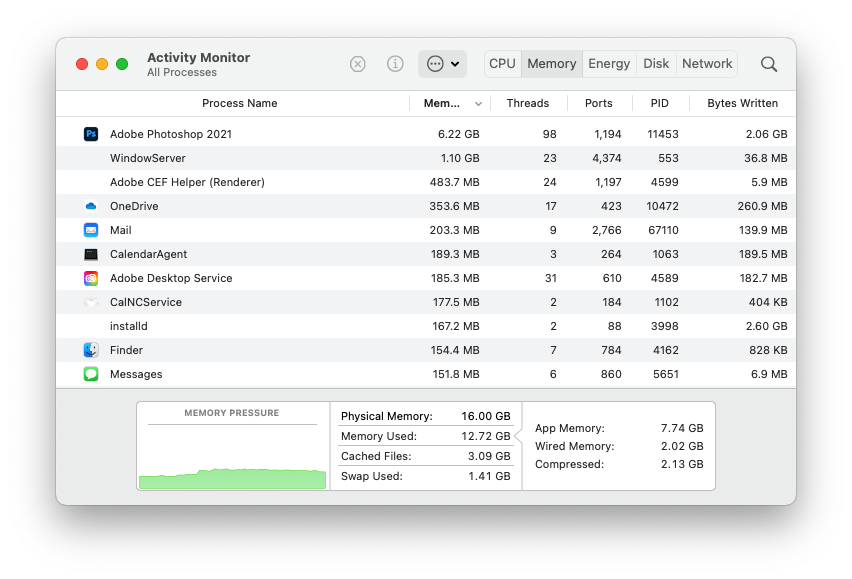Click the Finder face icon
Screen dimensions: 852x579
pos(91,350)
